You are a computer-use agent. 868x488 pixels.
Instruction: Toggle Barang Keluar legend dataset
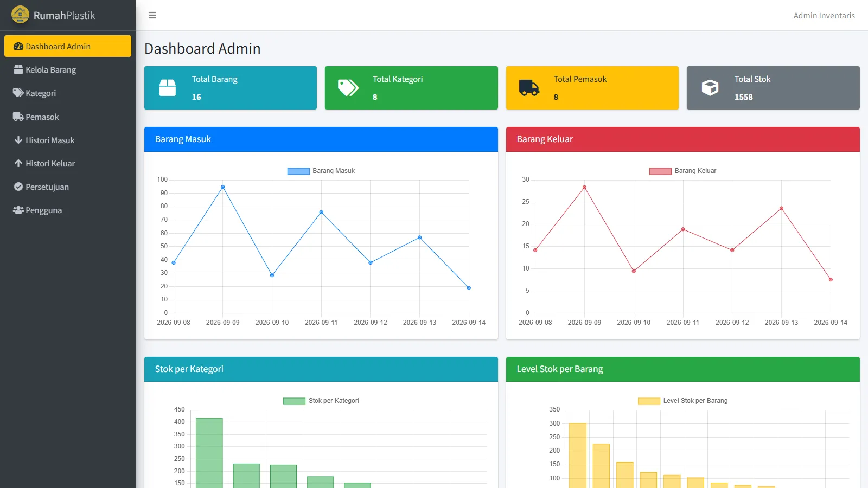click(682, 171)
